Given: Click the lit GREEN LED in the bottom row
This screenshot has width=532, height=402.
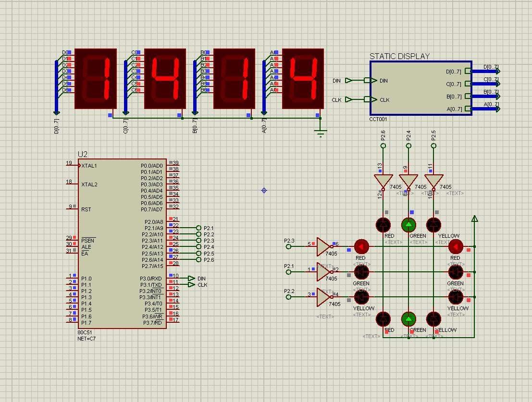Looking at the screenshot, I should pyautogui.click(x=408, y=319).
